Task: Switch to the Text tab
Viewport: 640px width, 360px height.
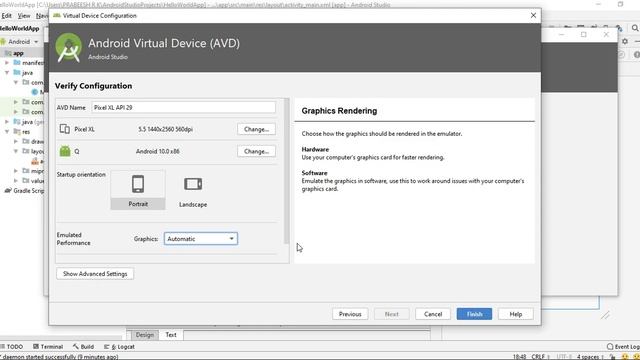Action: [171, 335]
